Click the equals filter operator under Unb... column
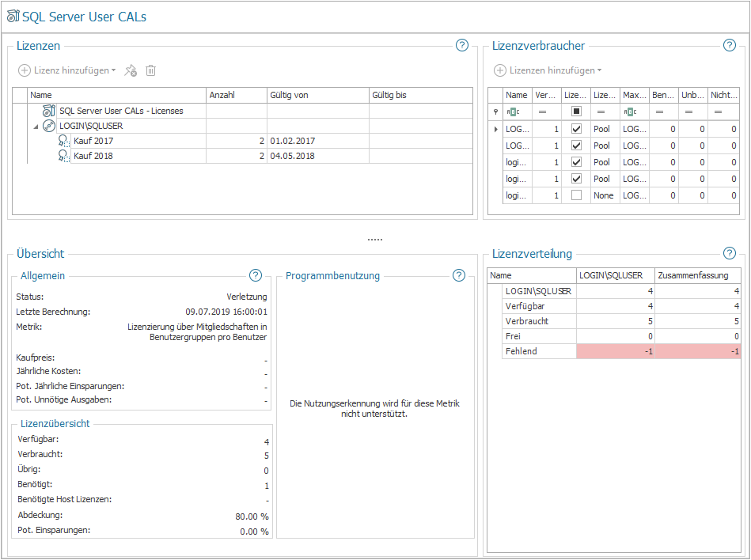Screen dimensions: 751x560 tap(688, 112)
